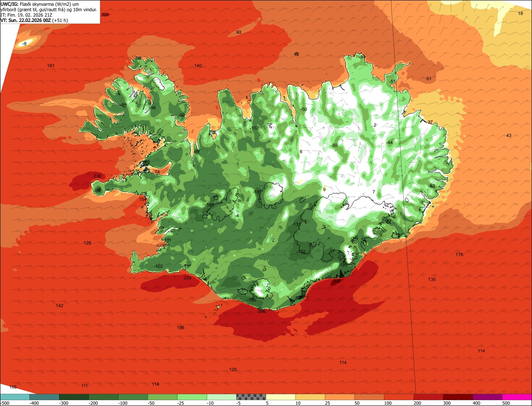Viewport: 532px width, 406px height.
Task: Click the map value 196 in the southern ocean
Action: [180, 328]
